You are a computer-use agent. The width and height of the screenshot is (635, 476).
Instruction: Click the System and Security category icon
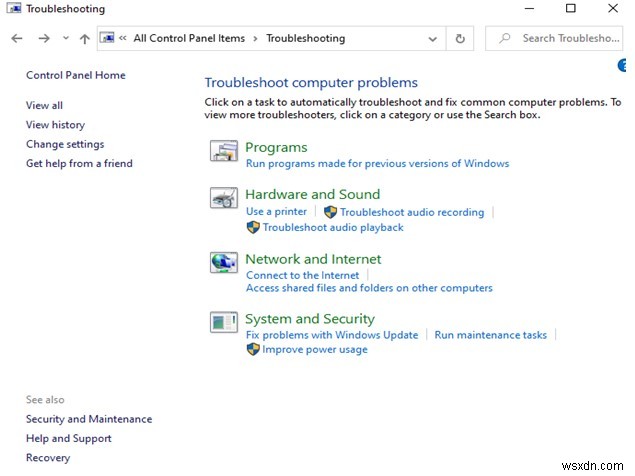pos(224,322)
